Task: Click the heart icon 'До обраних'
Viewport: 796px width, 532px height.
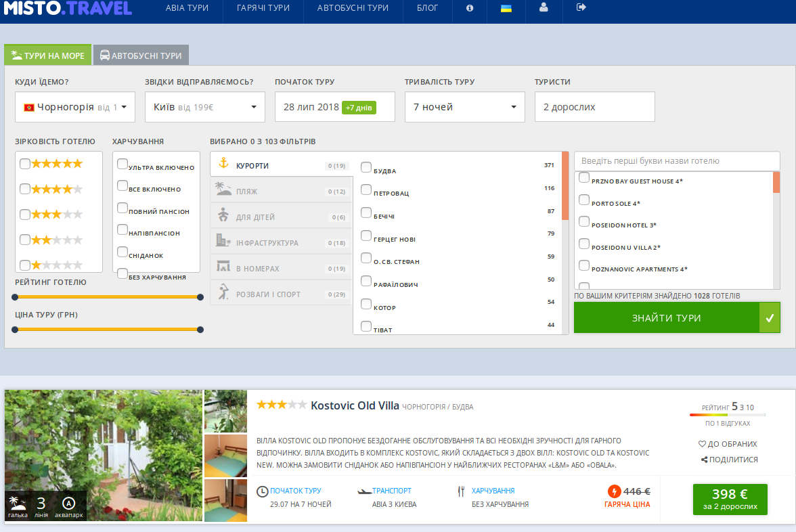Action: pos(703,444)
